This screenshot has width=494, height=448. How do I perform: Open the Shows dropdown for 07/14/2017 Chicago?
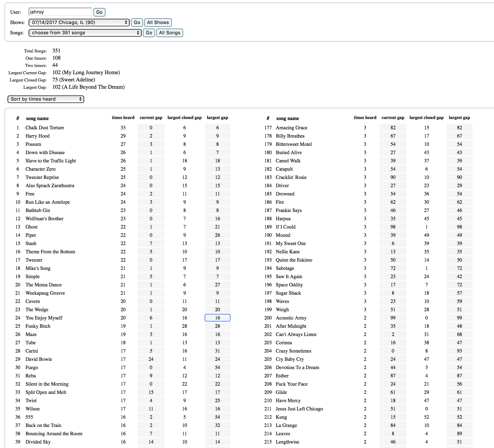79,22
